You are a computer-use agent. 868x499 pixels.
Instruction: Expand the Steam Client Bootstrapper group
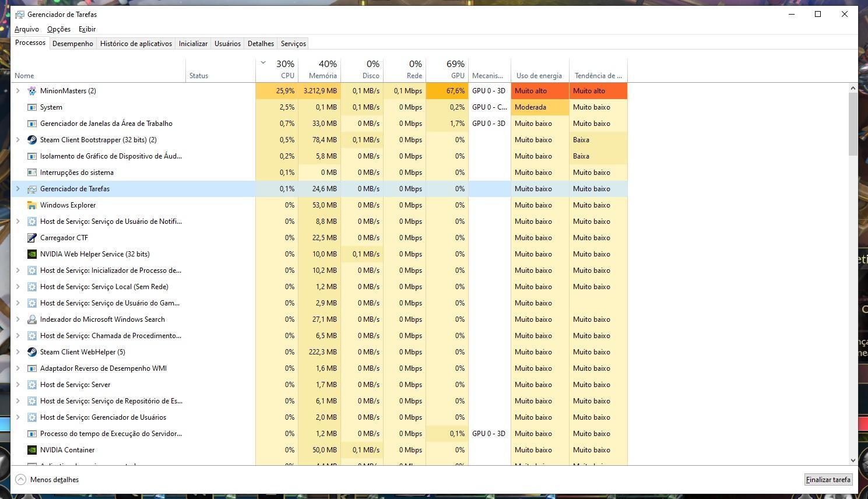(17, 140)
